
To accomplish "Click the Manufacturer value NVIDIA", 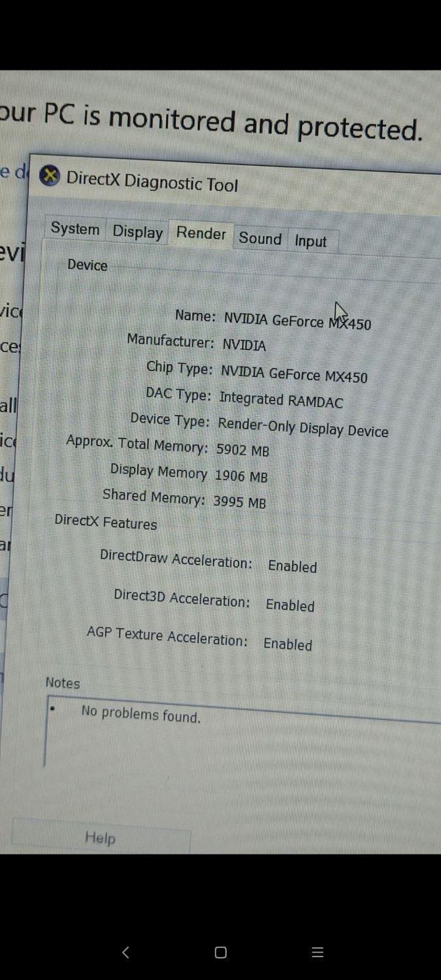I will click(244, 345).
